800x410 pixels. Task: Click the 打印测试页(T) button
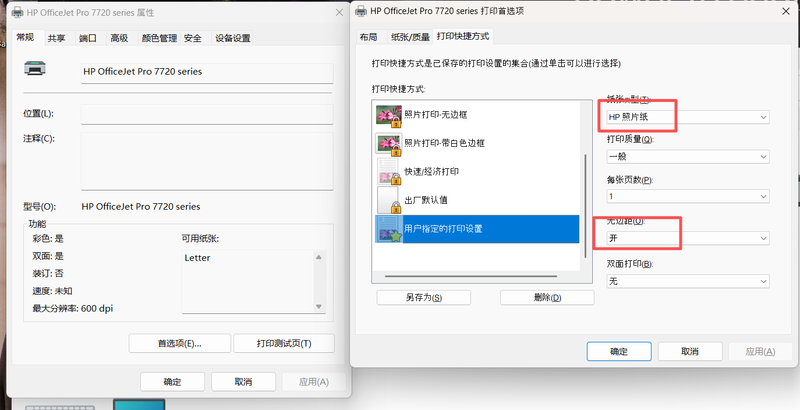click(x=283, y=343)
